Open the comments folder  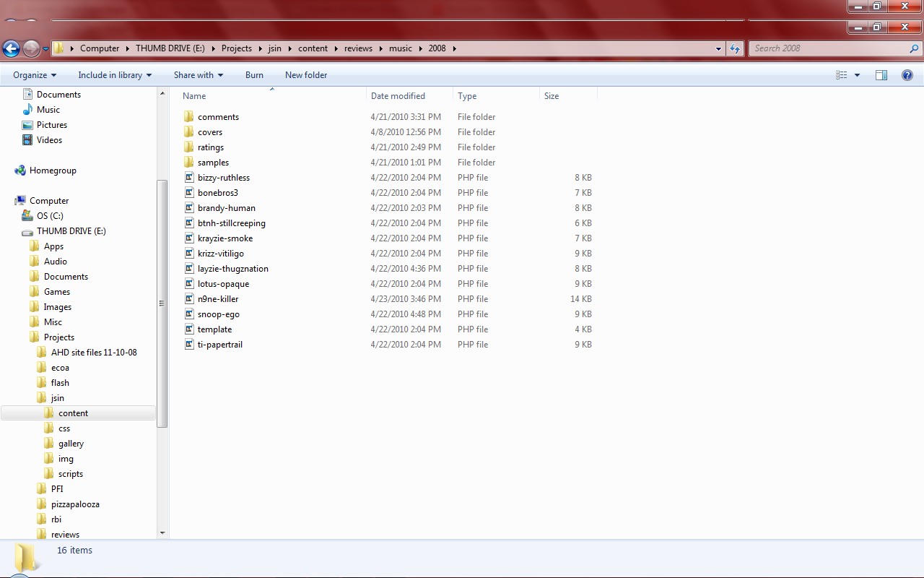[x=218, y=117]
